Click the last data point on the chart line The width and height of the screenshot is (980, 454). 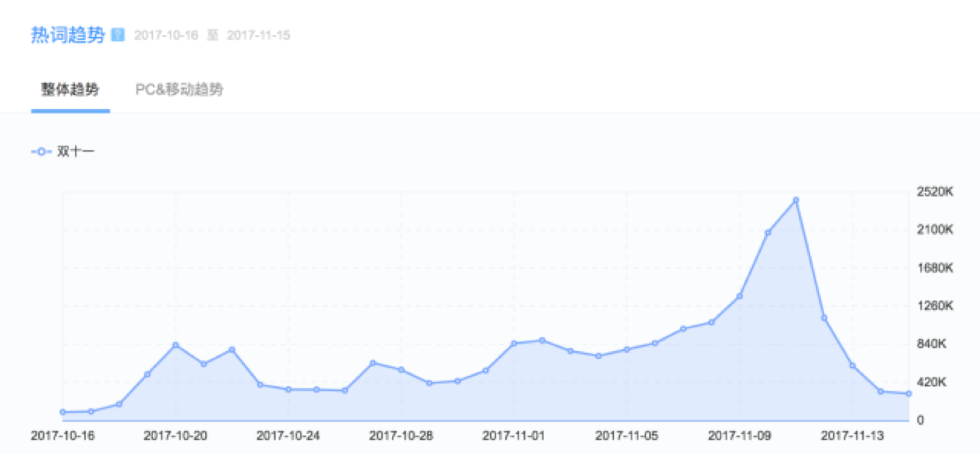pos(909,394)
